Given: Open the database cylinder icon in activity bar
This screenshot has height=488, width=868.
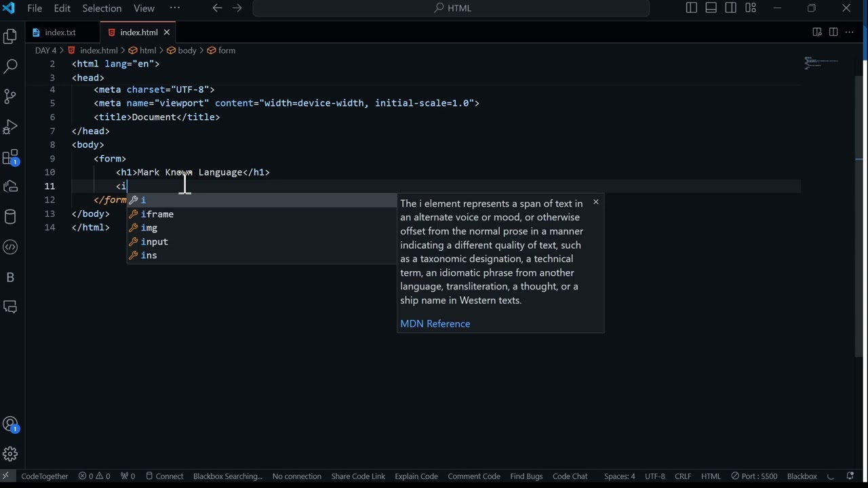Looking at the screenshot, I should [x=10, y=217].
